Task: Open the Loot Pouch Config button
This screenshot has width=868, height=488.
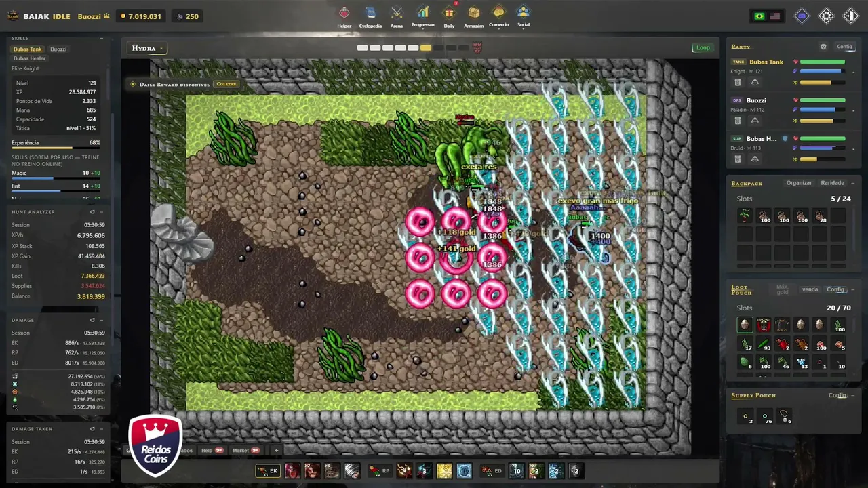Action: 835,289
